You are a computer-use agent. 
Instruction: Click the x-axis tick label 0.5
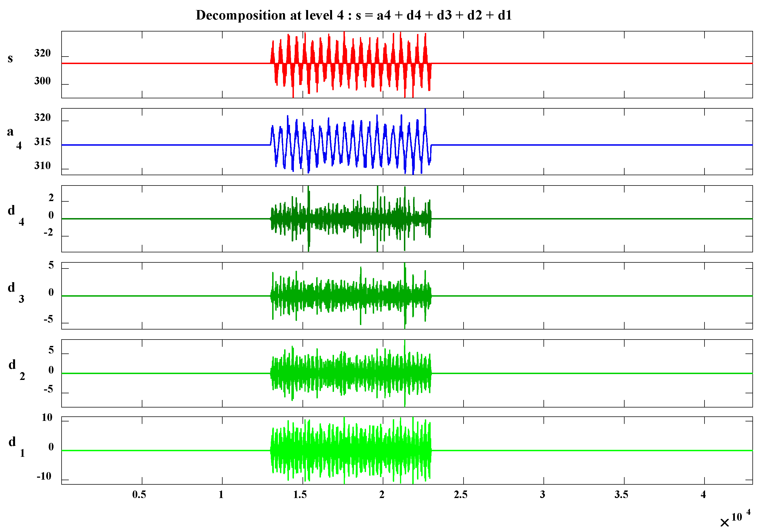pyautogui.click(x=139, y=494)
